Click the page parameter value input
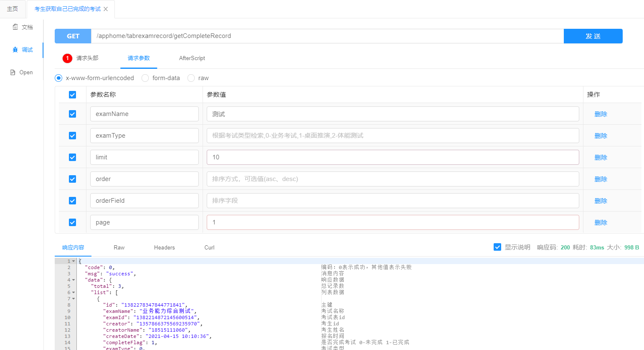The width and height of the screenshot is (644, 350). [393, 222]
